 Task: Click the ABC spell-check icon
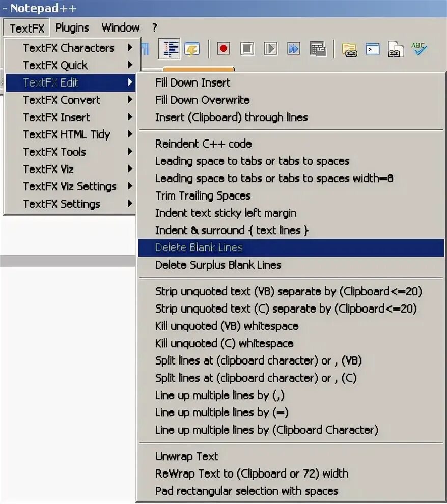(x=419, y=48)
